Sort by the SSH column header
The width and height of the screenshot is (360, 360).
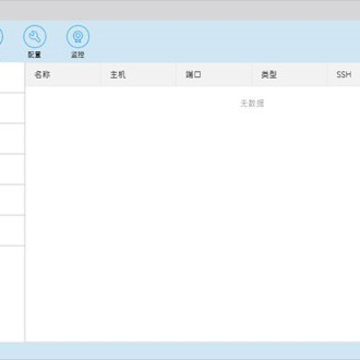[x=344, y=75]
